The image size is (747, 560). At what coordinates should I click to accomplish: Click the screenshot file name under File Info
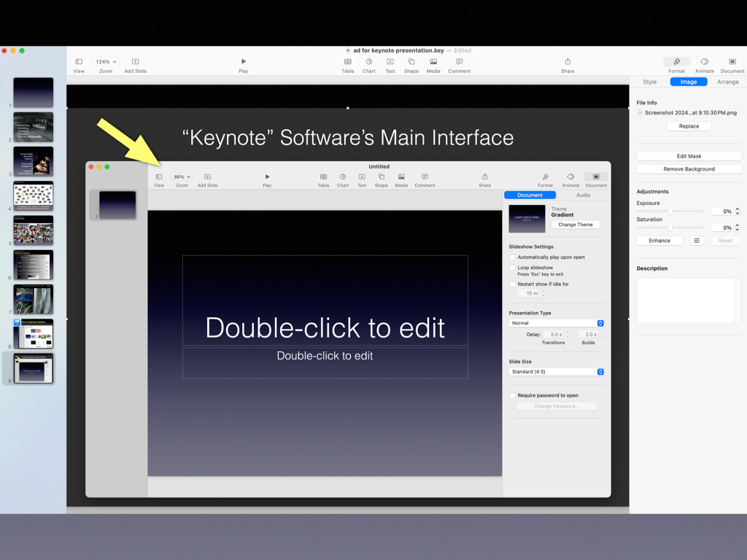click(x=690, y=113)
